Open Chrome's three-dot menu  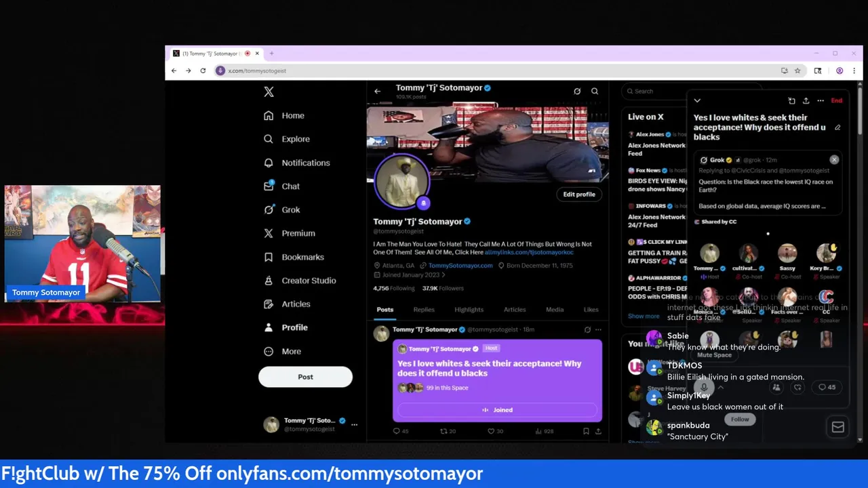[854, 70]
